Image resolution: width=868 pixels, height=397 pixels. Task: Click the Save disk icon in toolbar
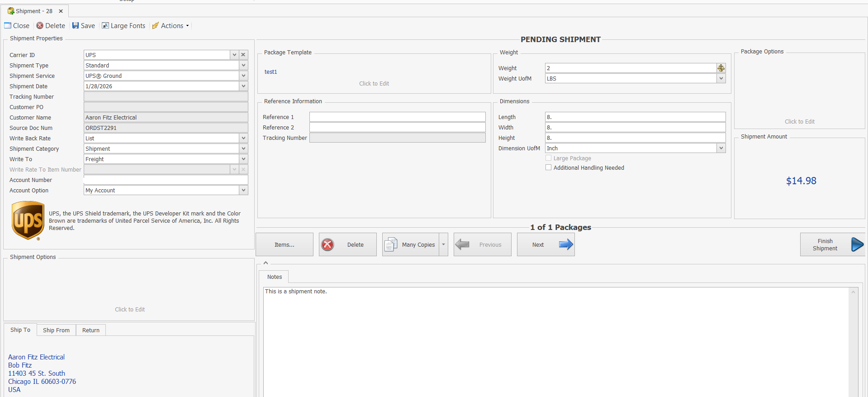click(76, 26)
